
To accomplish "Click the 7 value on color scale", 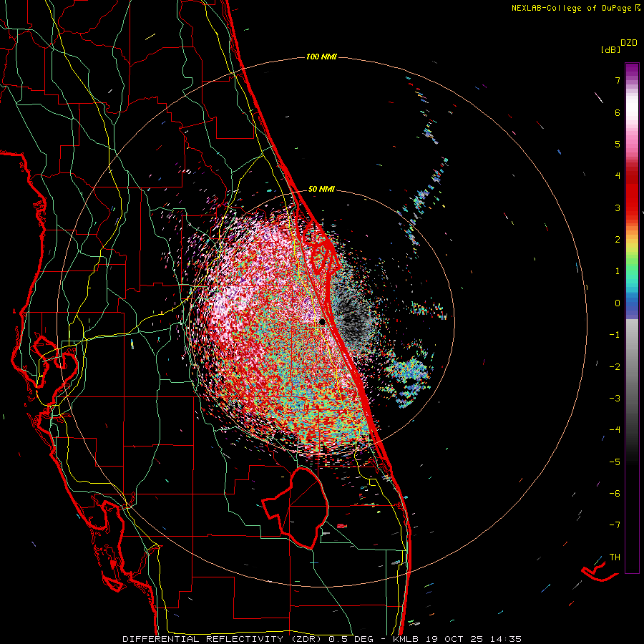I will [x=618, y=80].
